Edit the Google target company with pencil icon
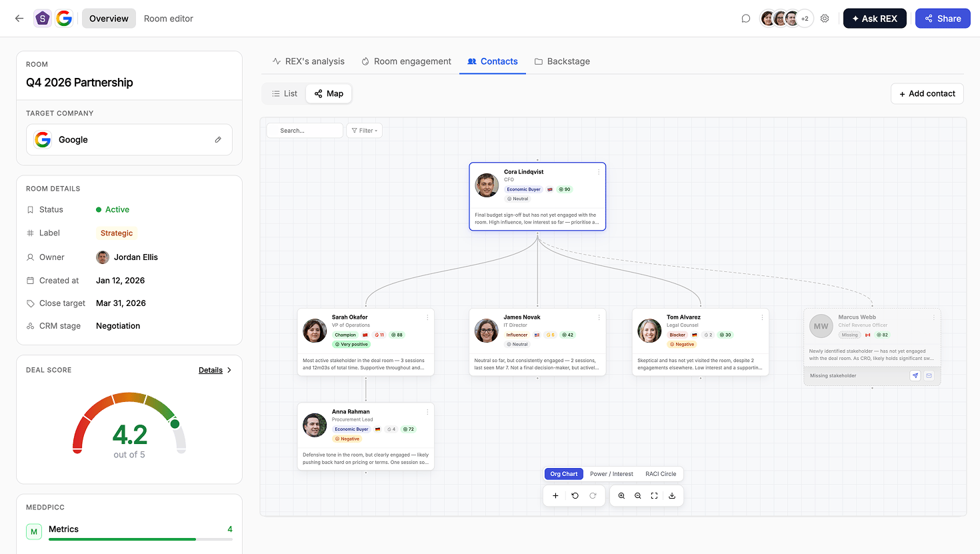The width and height of the screenshot is (980, 554). click(218, 140)
